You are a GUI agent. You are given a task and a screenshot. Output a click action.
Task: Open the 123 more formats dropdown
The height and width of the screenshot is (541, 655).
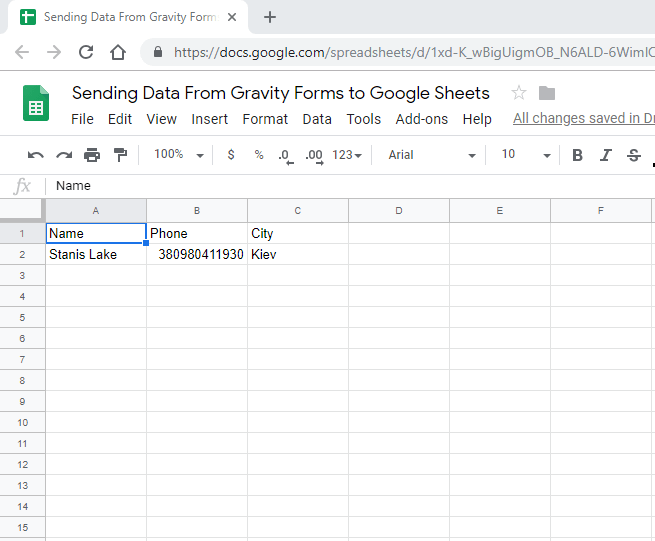(347, 155)
